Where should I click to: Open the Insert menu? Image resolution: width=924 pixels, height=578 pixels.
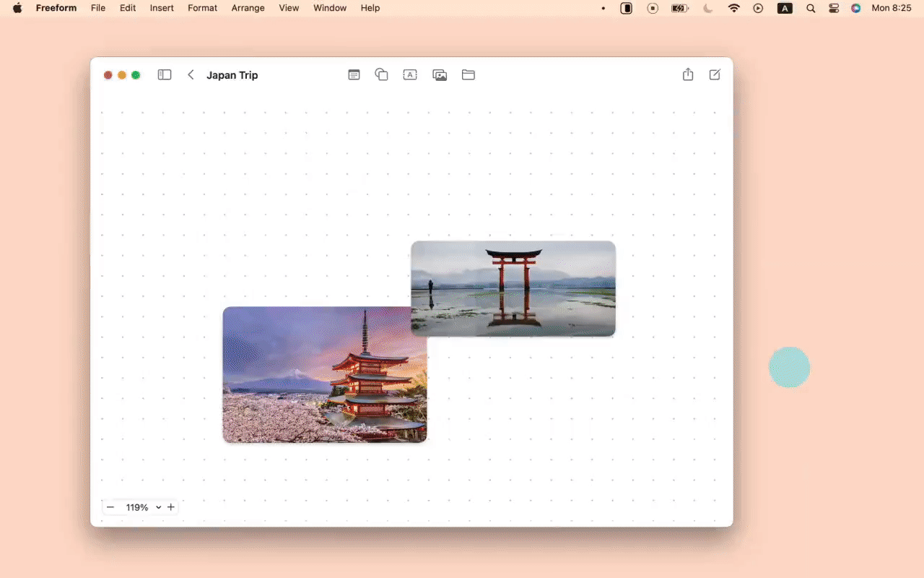[x=162, y=8]
